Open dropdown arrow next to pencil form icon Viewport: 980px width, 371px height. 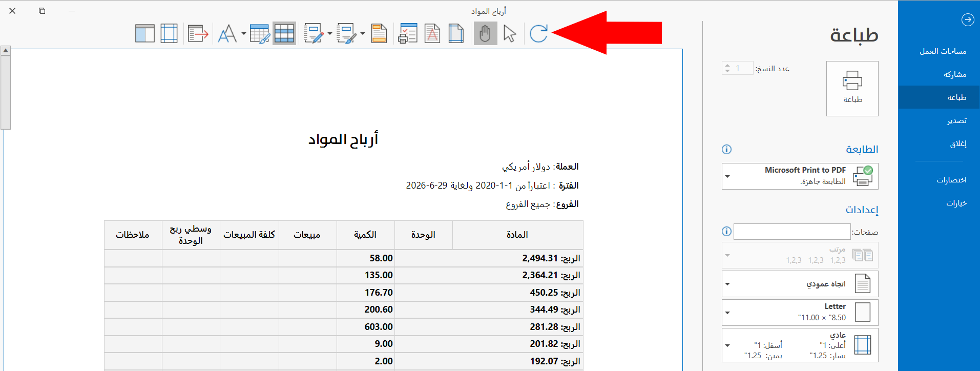(330, 34)
